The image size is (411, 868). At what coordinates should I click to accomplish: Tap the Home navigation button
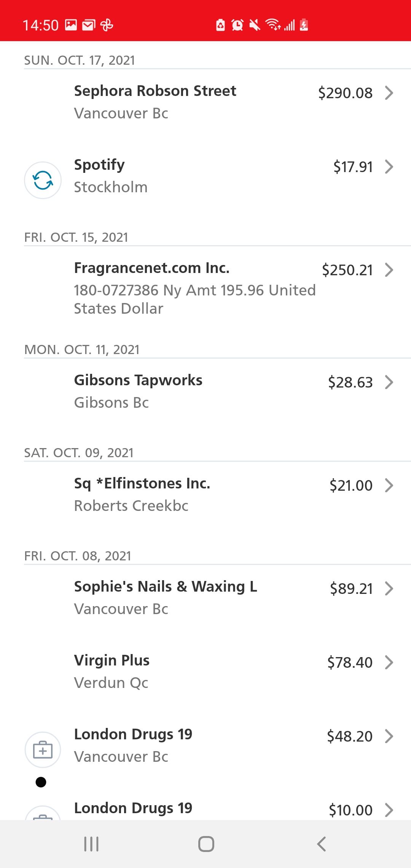(x=205, y=842)
